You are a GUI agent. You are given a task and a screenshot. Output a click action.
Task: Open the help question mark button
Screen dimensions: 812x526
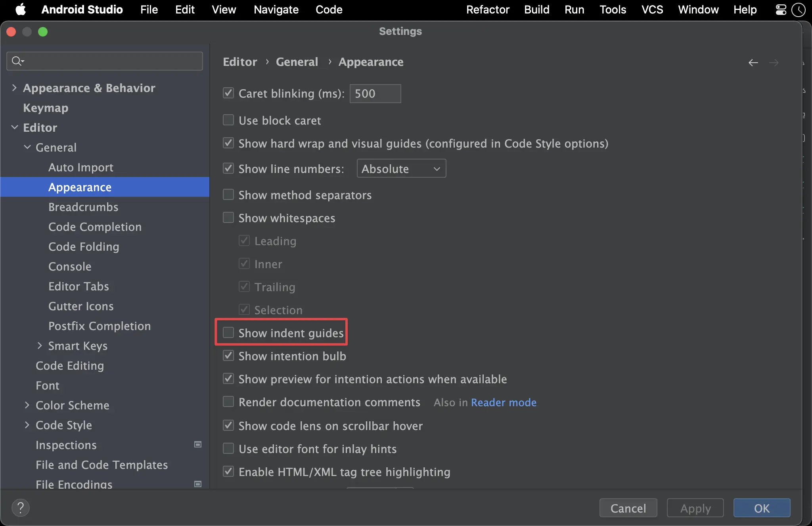[x=21, y=508]
